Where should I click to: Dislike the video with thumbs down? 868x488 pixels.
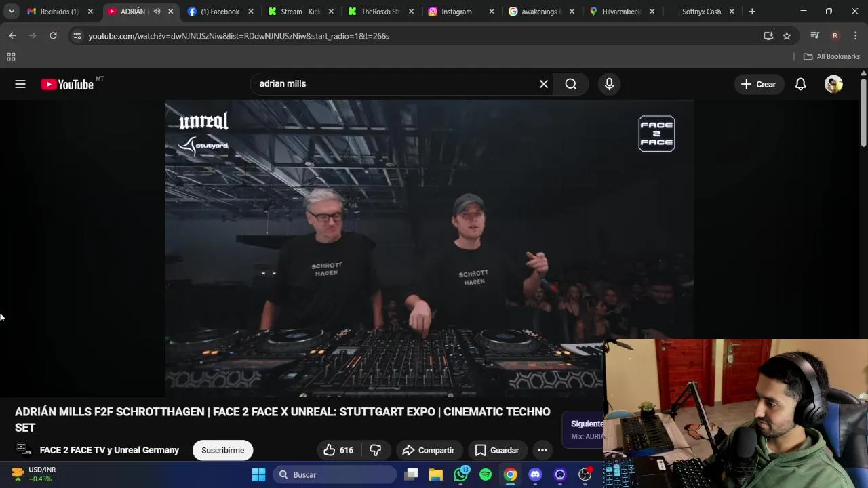(376, 450)
